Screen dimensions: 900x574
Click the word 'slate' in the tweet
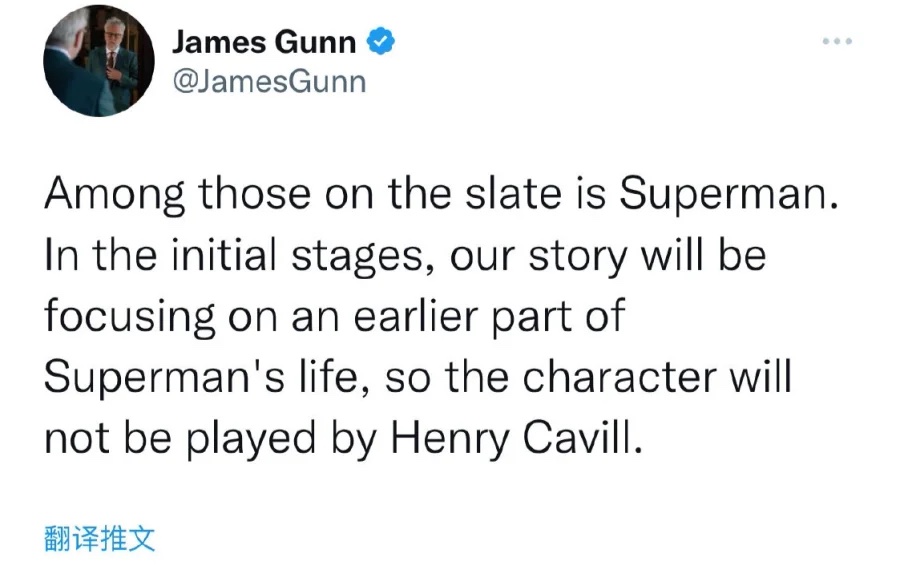point(513,193)
